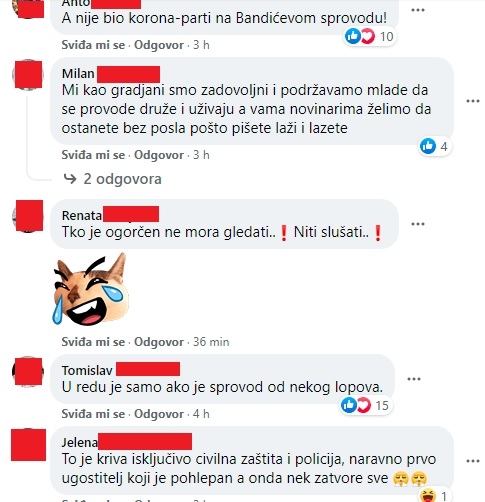Screen dimensions: 485x502
Task: View 15 reactions on Tomislav's comment
Action: point(365,405)
